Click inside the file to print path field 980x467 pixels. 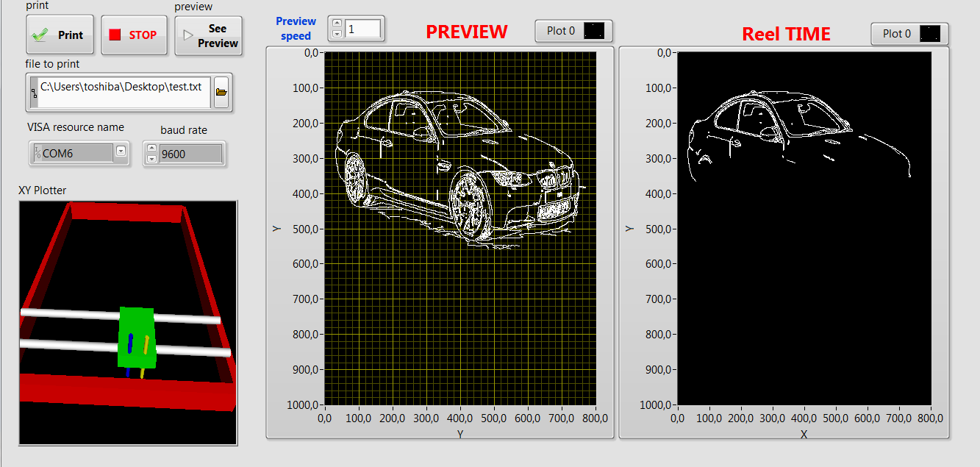pos(121,93)
